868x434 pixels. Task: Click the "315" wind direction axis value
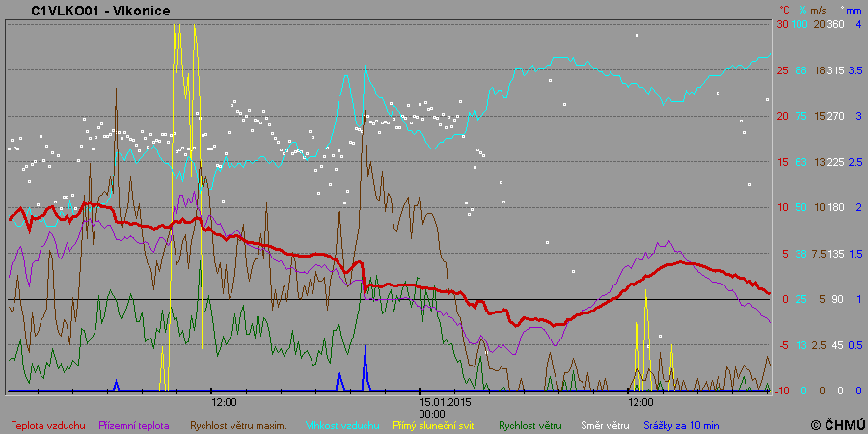coord(835,70)
